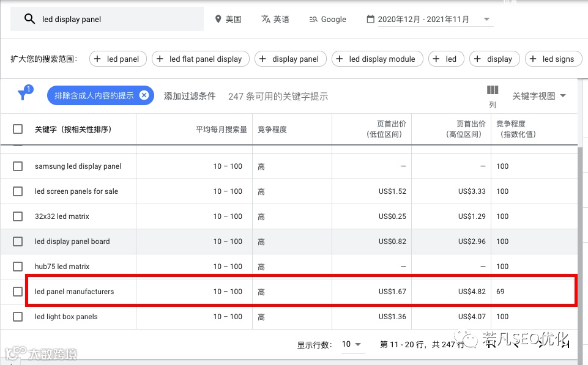Click the Google search network icon
Viewport: 588px width, 365px height.
(x=313, y=19)
